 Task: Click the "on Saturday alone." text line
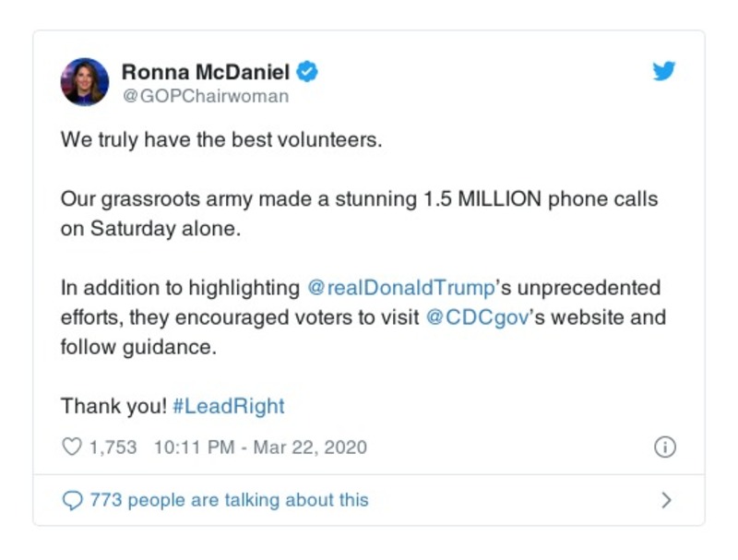149,230
